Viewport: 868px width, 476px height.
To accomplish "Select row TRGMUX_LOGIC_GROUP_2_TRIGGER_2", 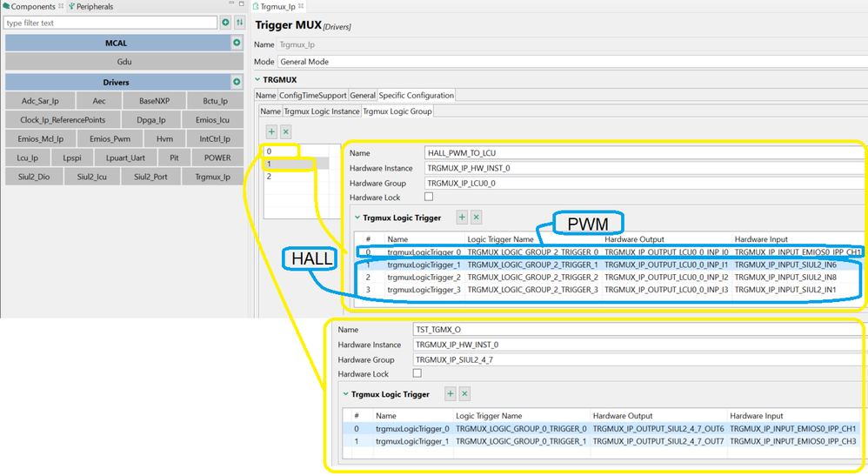I will pos(609,277).
